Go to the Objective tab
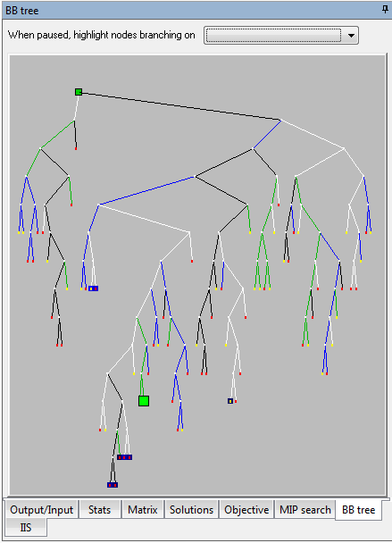 tap(246, 509)
